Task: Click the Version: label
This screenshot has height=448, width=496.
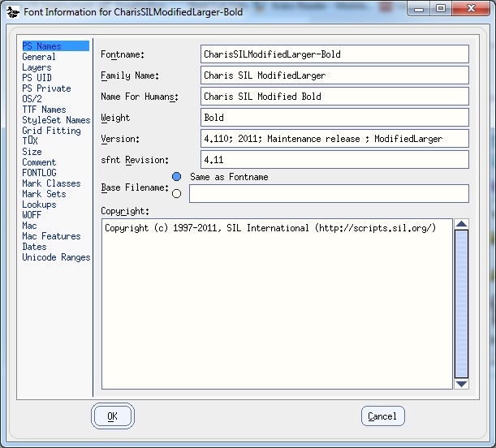Action: point(120,139)
